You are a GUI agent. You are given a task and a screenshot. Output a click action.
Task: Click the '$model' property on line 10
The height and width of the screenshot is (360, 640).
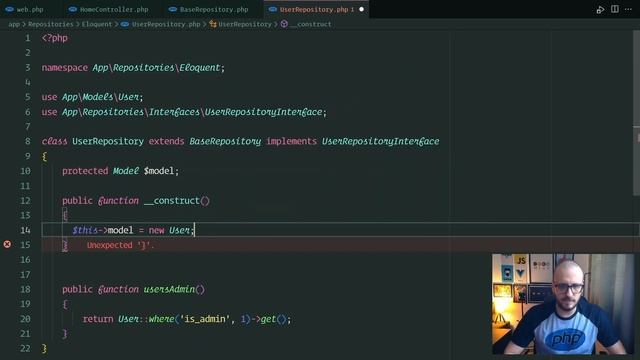(159, 171)
